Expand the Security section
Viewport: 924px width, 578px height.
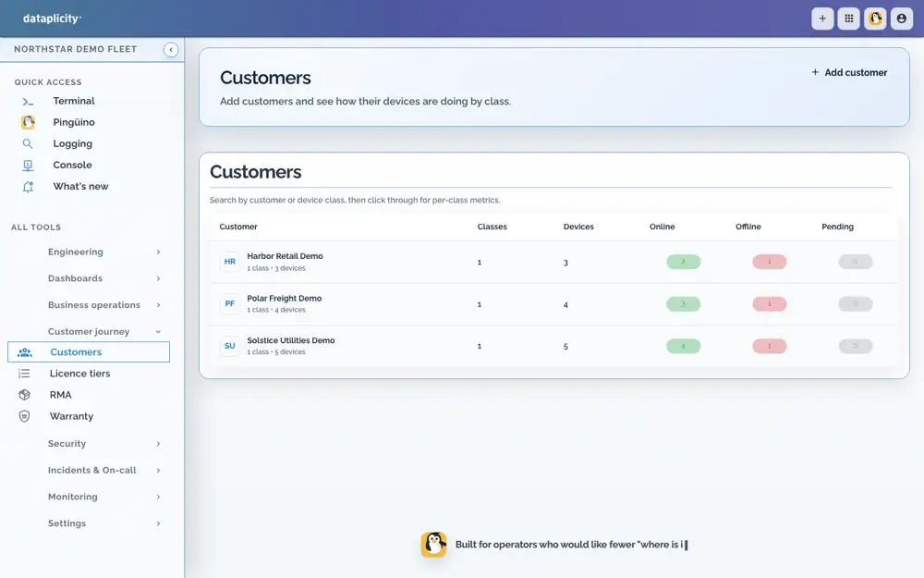pyautogui.click(x=103, y=444)
